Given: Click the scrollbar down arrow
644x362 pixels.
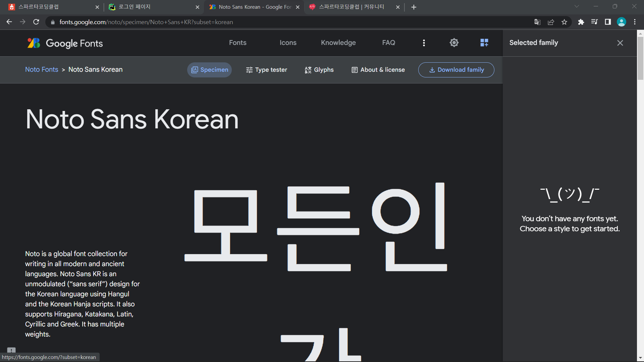Looking at the screenshot, I should (640, 358).
